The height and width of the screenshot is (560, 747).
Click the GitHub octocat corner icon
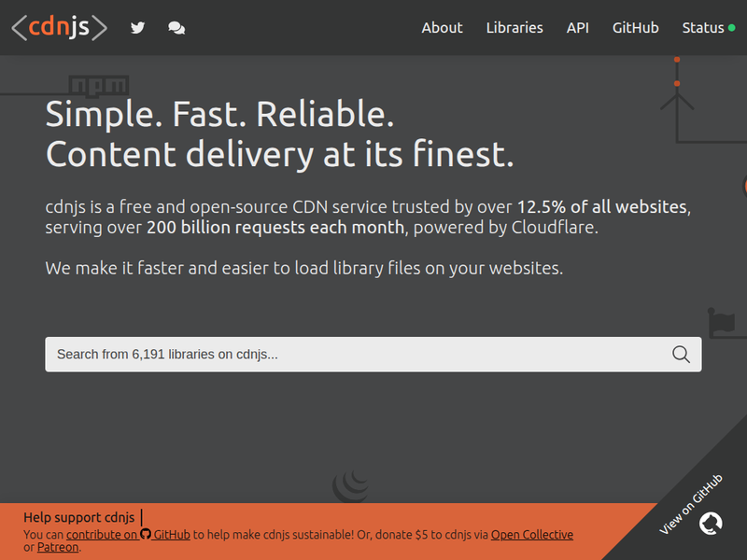point(711,524)
